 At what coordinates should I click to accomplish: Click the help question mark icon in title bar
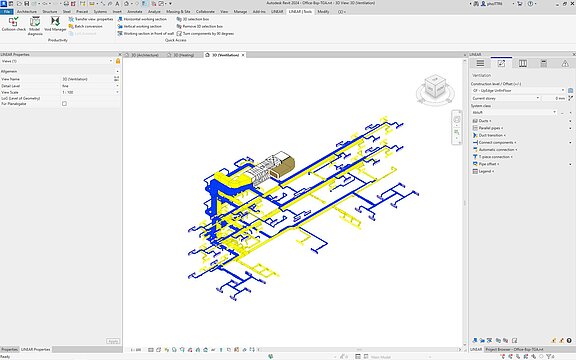click(x=530, y=3)
